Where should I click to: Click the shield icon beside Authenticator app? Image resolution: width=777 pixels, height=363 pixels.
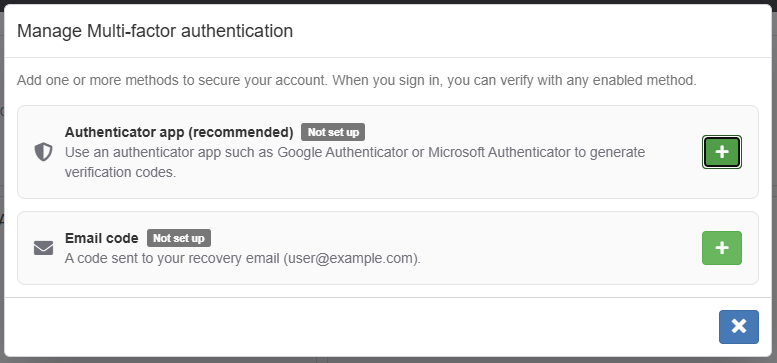coord(43,152)
